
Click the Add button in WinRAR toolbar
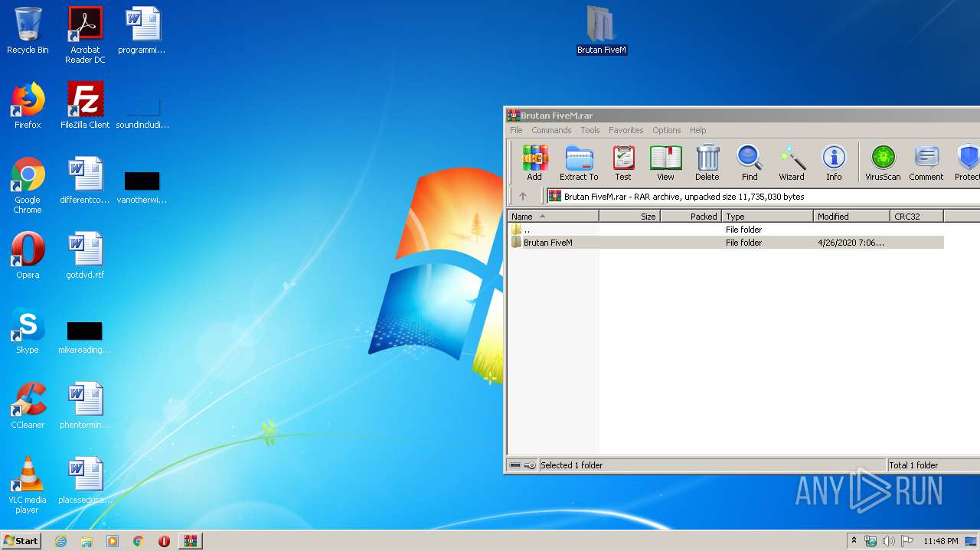(x=534, y=163)
